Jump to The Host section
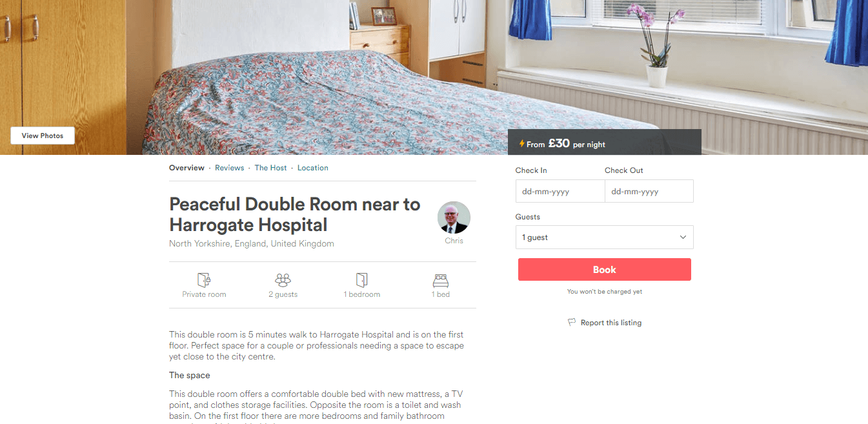 tap(270, 168)
